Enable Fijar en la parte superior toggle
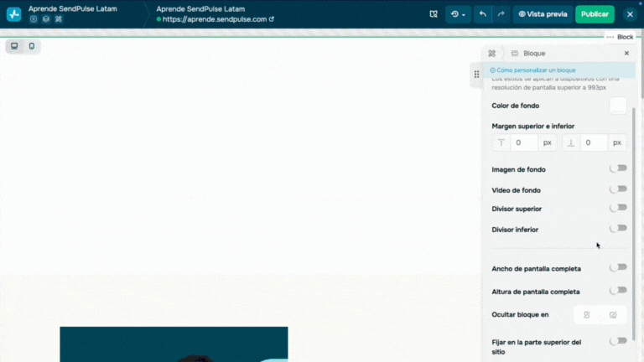 (x=618, y=341)
